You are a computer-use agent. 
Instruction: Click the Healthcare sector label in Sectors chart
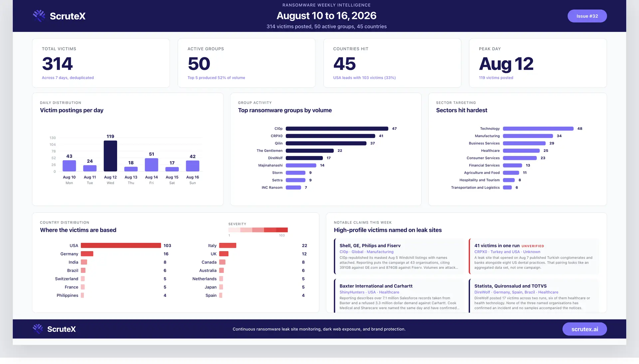tap(490, 151)
